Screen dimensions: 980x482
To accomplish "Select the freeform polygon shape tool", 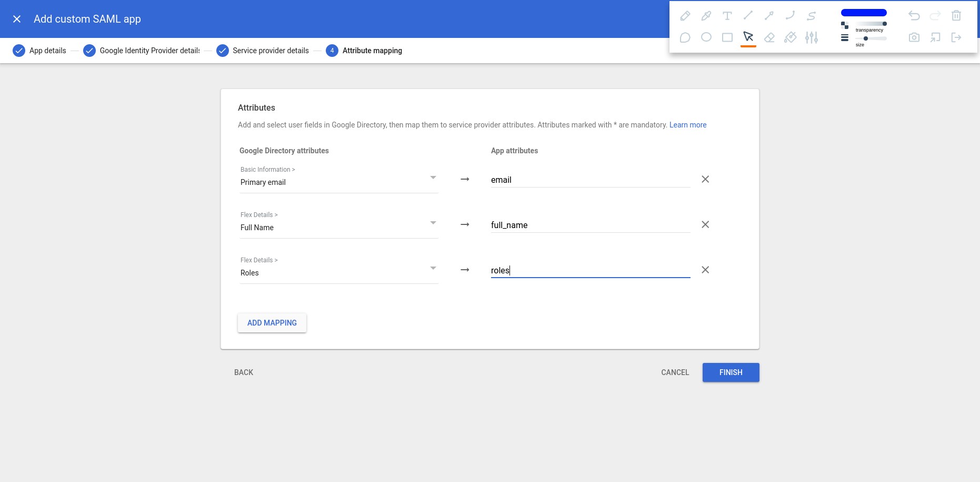I will click(685, 37).
